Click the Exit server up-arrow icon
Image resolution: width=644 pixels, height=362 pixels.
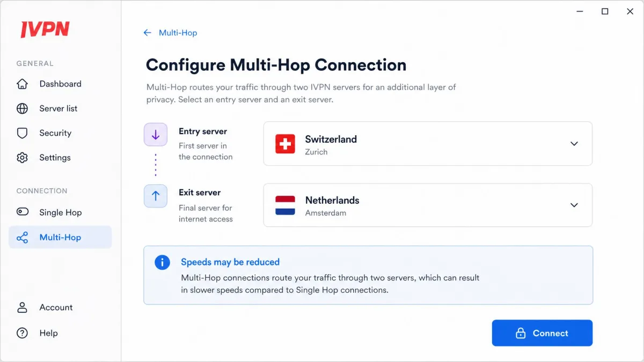(156, 196)
